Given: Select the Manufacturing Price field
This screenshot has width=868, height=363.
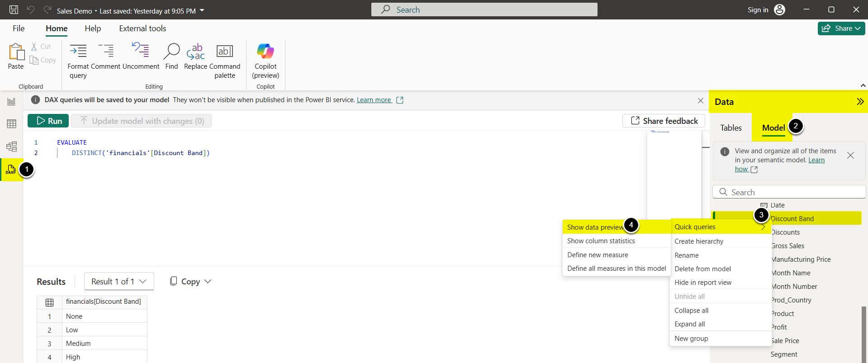Looking at the screenshot, I should (801, 259).
